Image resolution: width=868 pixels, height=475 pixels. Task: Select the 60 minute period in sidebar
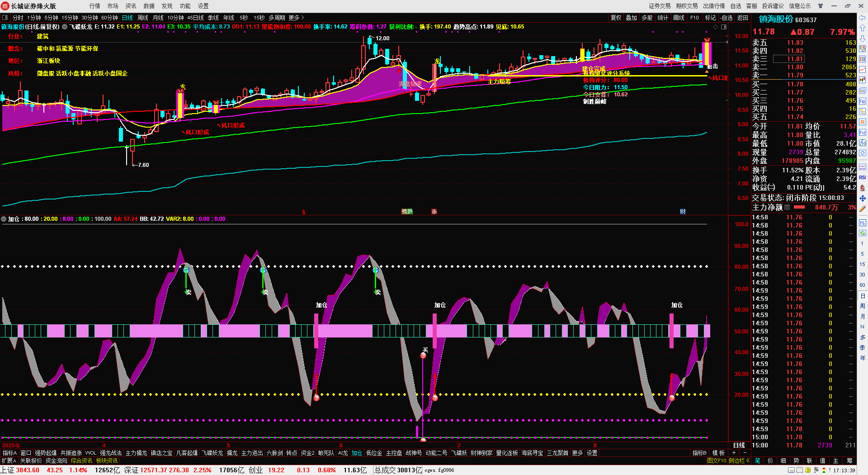(x=863, y=285)
